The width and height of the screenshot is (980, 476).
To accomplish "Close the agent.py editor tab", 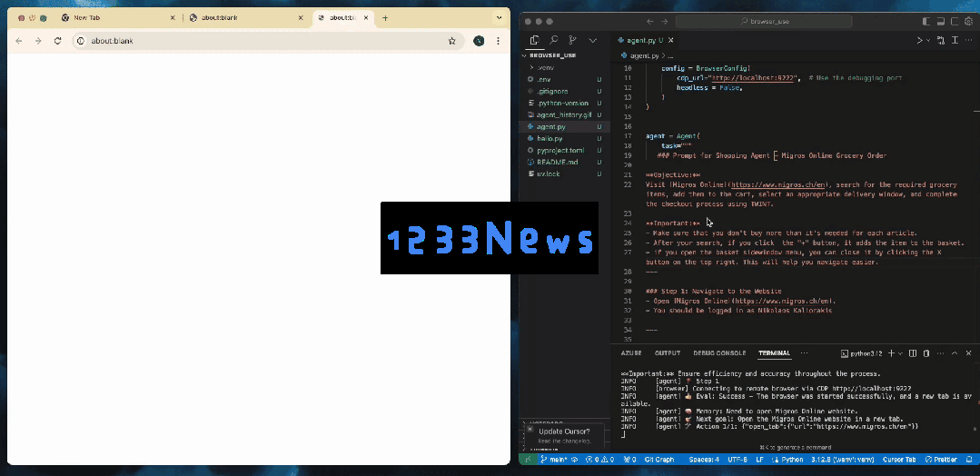I will [x=671, y=40].
